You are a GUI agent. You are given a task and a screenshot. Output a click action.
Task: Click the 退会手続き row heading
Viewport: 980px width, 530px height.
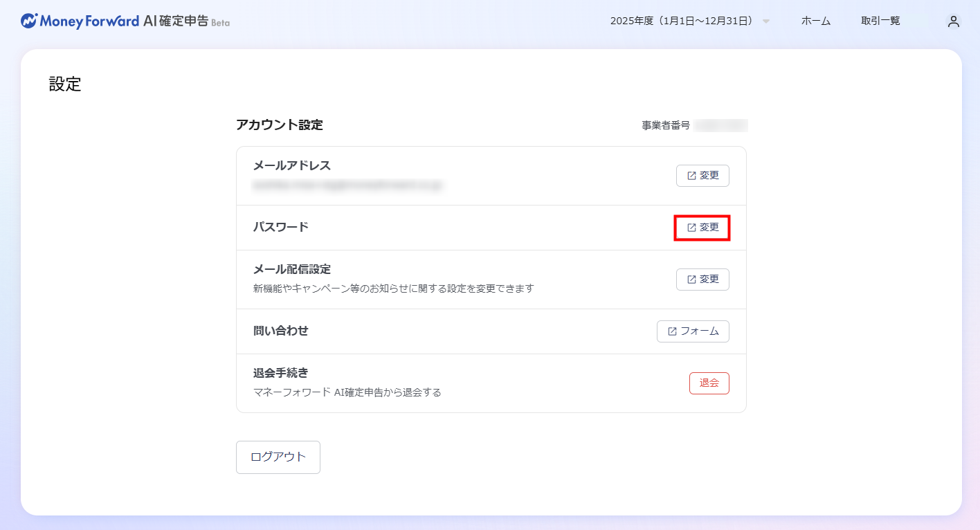pyautogui.click(x=281, y=373)
